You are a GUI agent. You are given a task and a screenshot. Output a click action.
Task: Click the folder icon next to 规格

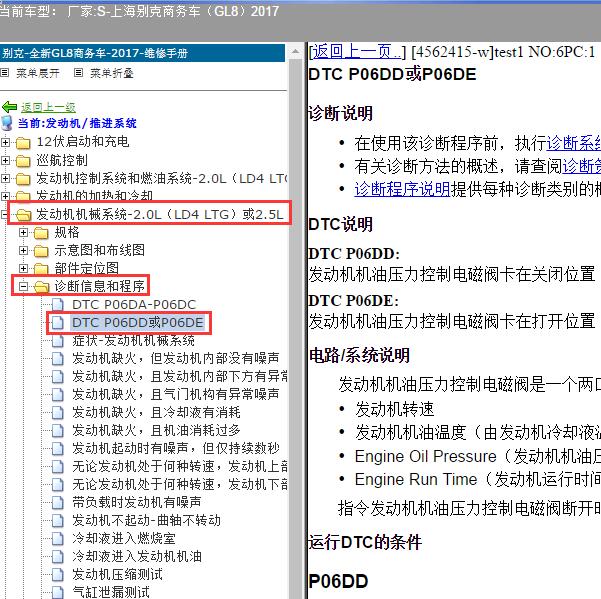pyautogui.click(x=41, y=233)
